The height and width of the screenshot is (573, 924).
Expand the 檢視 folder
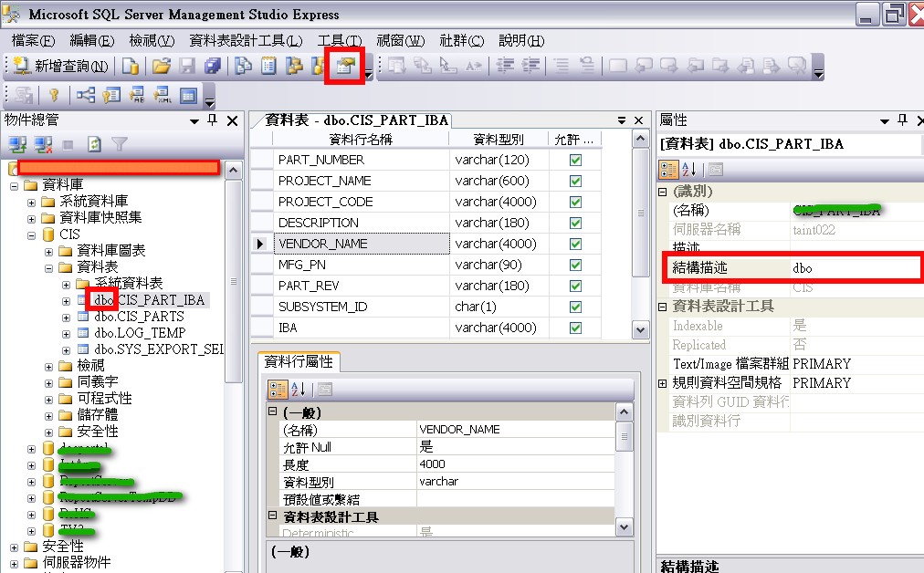[x=49, y=367]
